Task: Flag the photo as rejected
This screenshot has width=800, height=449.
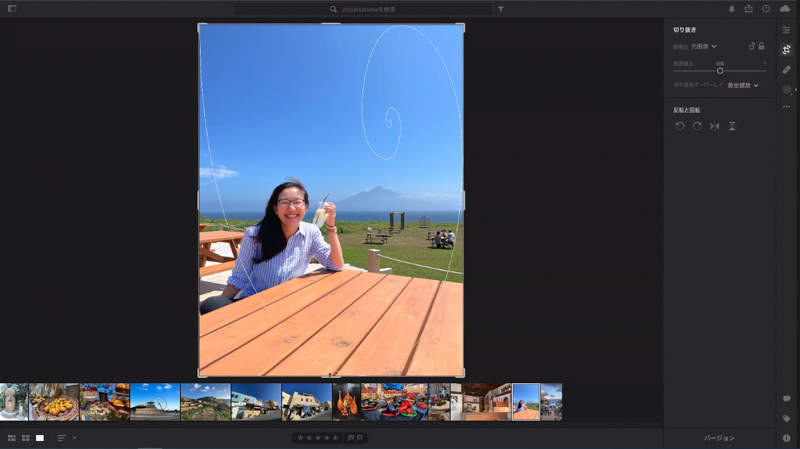Action: click(360, 438)
